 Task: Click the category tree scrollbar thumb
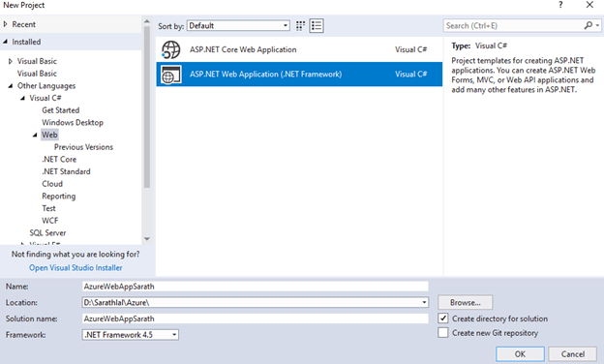(147, 107)
